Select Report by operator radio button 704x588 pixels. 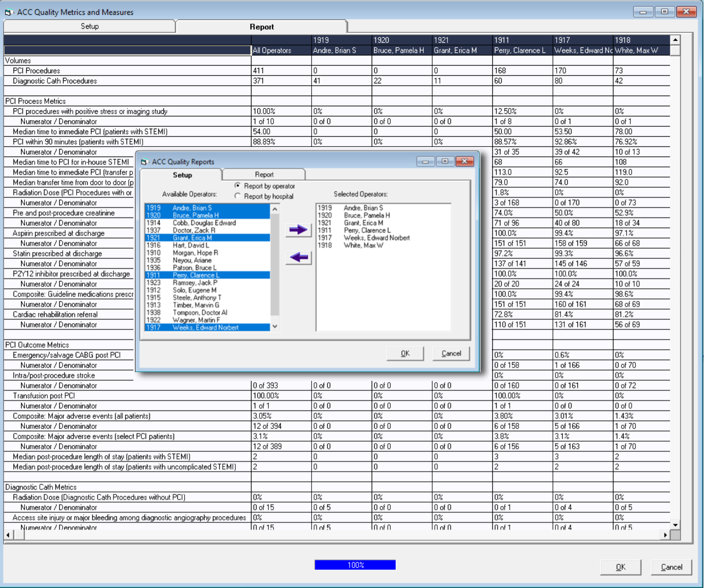coord(237,185)
